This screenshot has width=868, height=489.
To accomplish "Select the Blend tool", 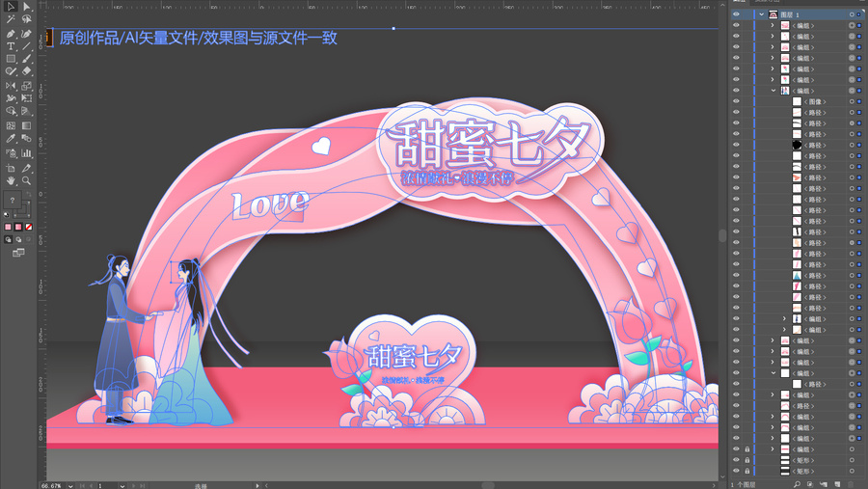I will click(26, 139).
